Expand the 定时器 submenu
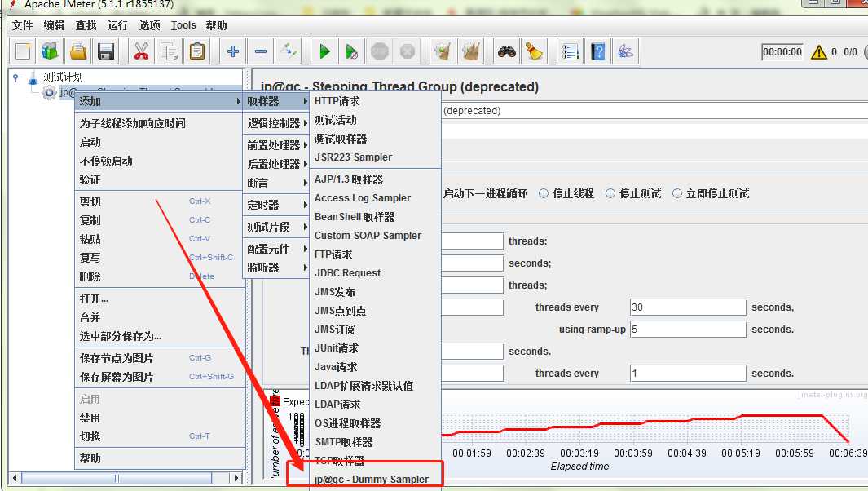868x491 pixels. tap(276, 205)
